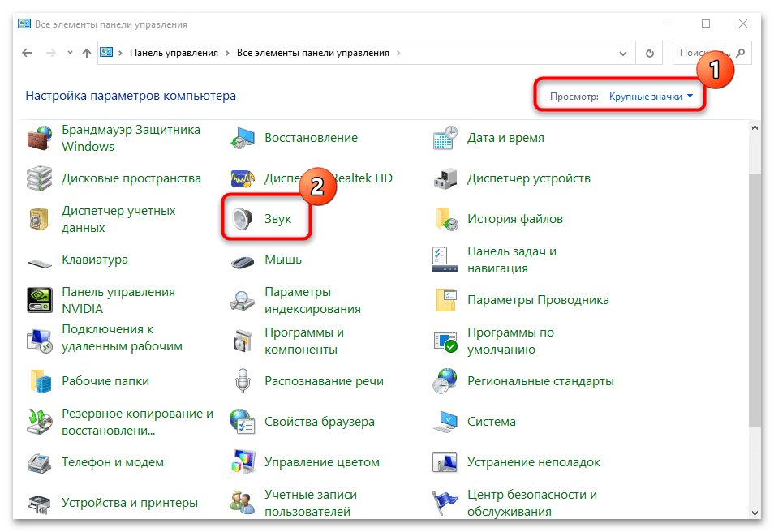This screenshot has width=774, height=532.
Task: Open the NVIDIA control panel icon
Action: click(40, 300)
